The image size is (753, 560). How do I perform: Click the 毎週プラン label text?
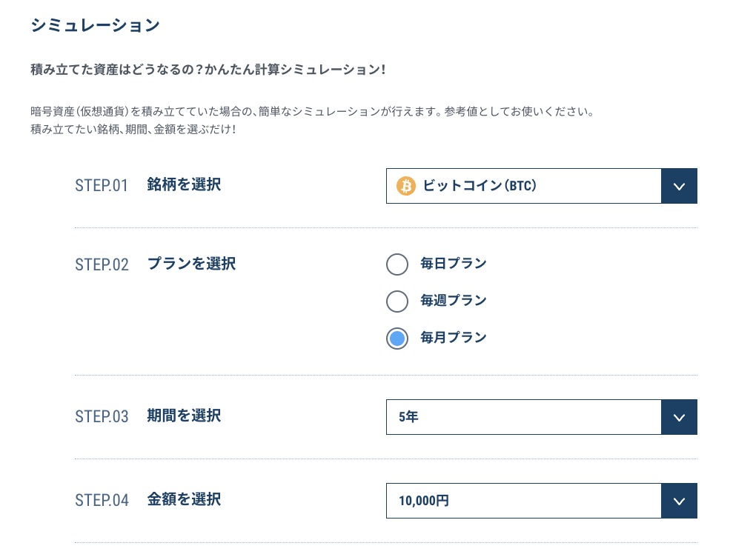pyautogui.click(x=454, y=301)
